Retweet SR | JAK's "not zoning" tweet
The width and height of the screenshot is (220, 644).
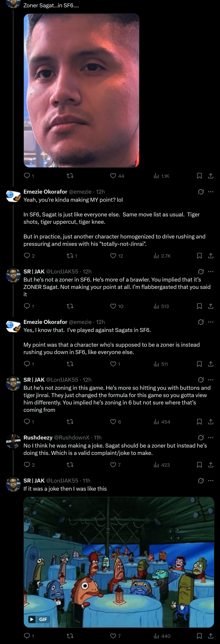pyautogui.click(x=70, y=422)
